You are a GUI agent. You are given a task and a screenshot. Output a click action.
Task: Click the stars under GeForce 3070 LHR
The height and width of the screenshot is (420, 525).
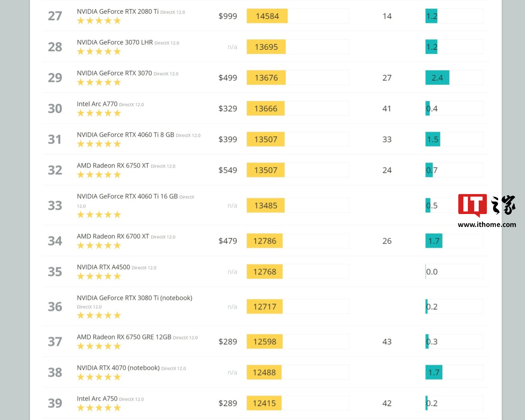(x=99, y=52)
